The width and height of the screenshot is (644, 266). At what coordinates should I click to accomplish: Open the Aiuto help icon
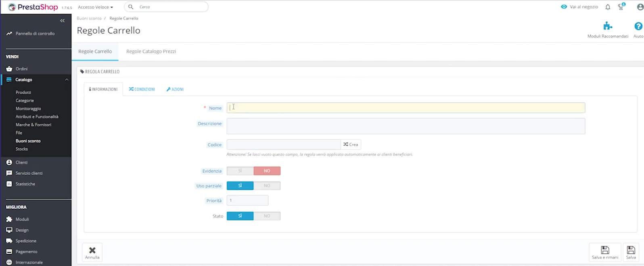(x=638, y=27)
